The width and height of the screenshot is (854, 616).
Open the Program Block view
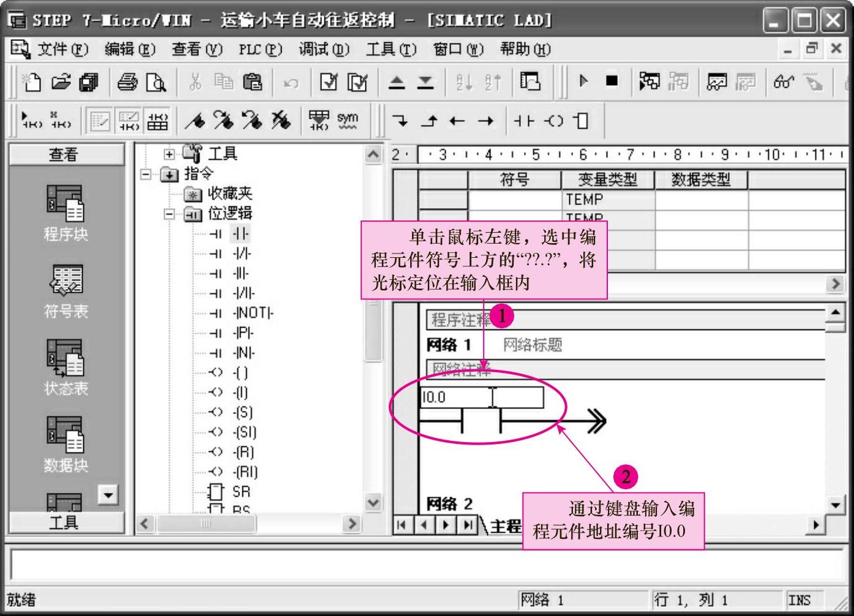coord(66,212)
